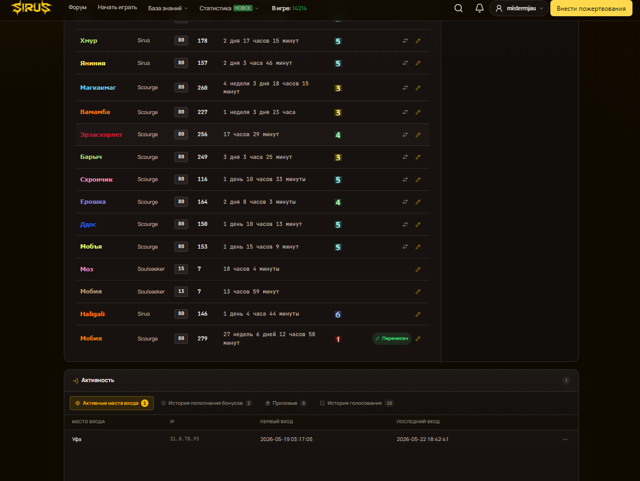Click the edit pencil in Ддос row
This screenshot has width=640, height=481.
click(x=418, y=225)
